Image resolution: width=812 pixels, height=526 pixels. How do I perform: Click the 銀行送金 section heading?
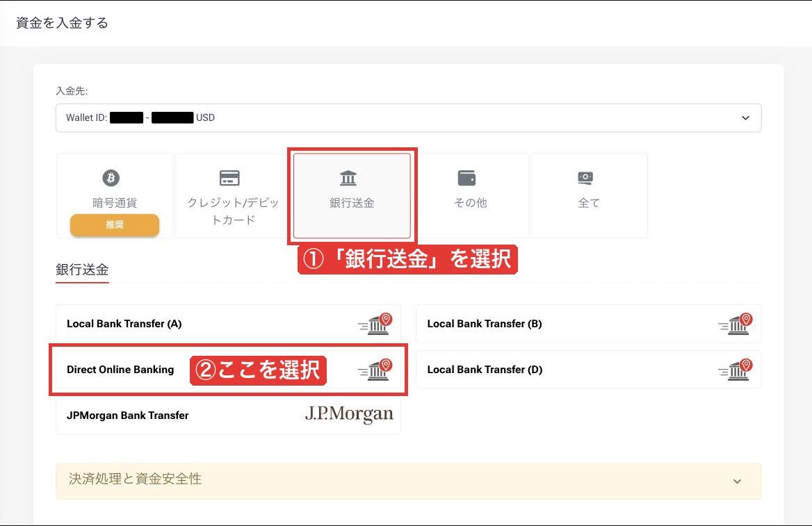click(82, 270)
